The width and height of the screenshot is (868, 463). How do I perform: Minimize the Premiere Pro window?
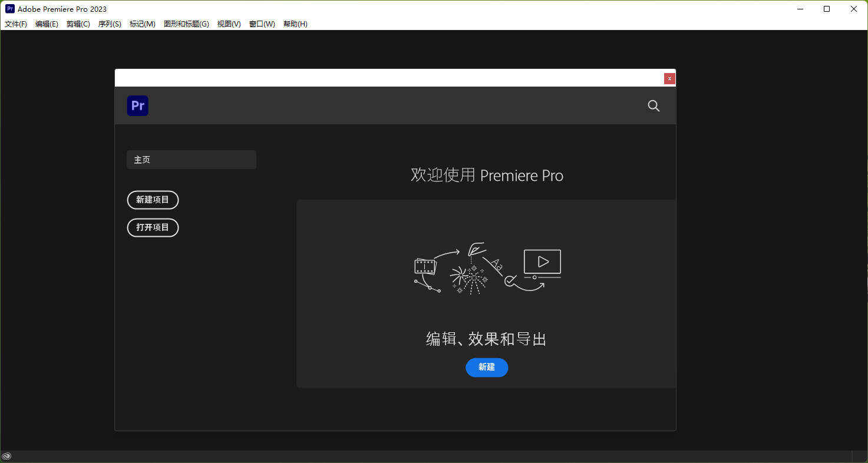click(800, 9)
